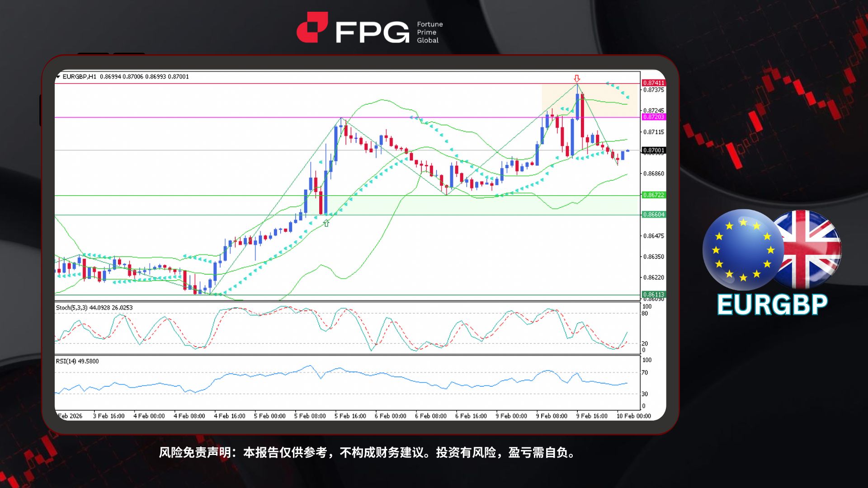Screen dimensions: 868x488
Task: Select the green 0.86722 level label
Action: click(x=654, y=195)
